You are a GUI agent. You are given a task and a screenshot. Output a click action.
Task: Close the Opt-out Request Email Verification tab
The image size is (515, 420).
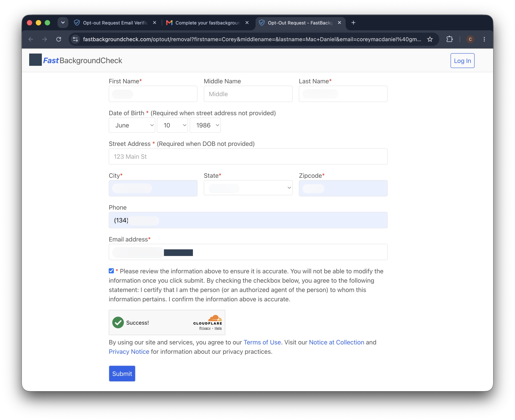(x=154, y=23)
